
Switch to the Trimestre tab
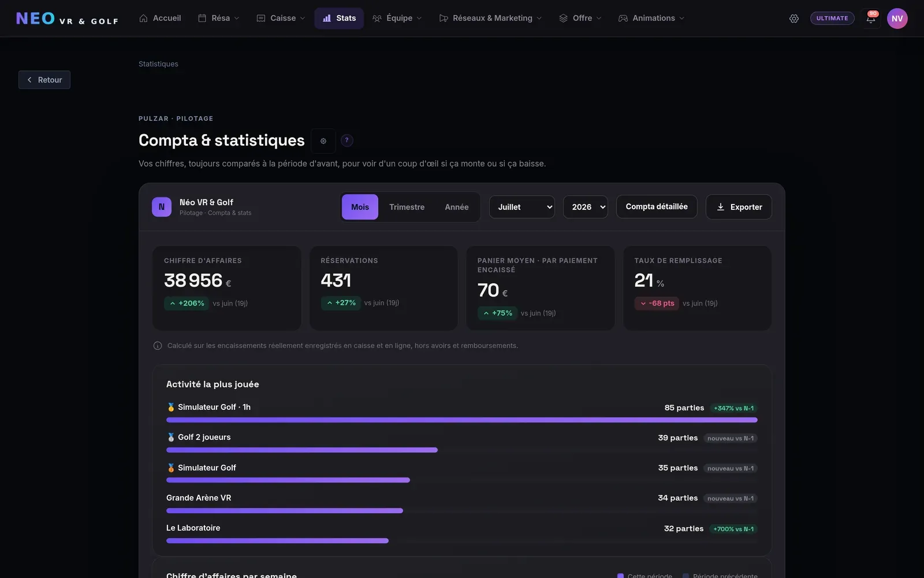pyautogui.click(x=407, y=207)
